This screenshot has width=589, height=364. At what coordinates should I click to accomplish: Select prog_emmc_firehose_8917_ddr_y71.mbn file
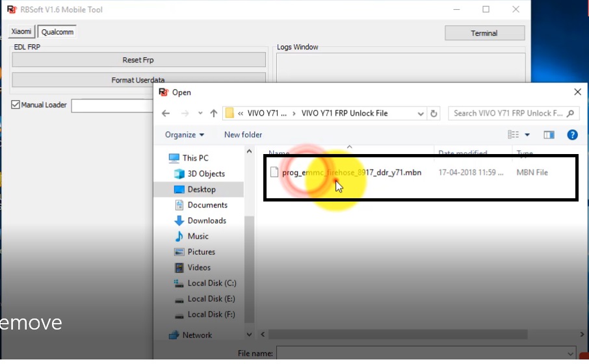(352, 173)
